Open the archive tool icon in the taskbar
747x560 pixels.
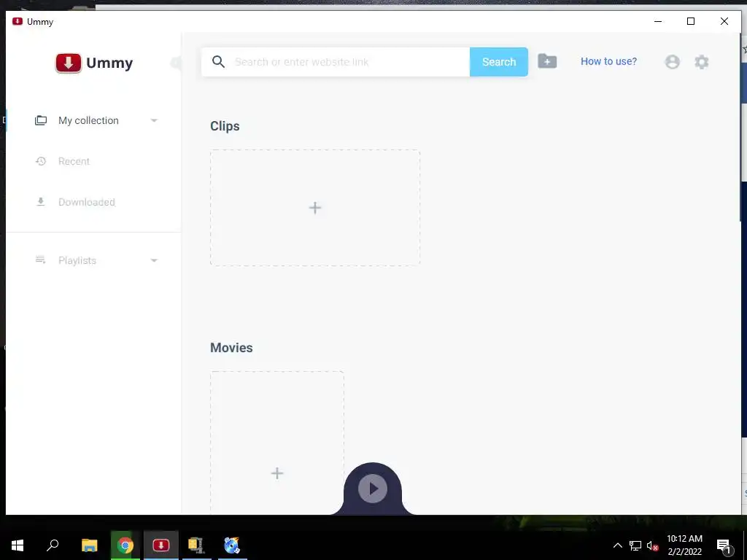tap(196, 545)
